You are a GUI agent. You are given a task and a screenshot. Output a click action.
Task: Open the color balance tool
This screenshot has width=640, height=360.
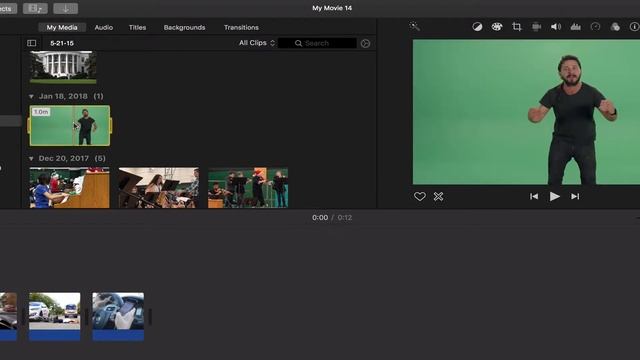[477, 27]
